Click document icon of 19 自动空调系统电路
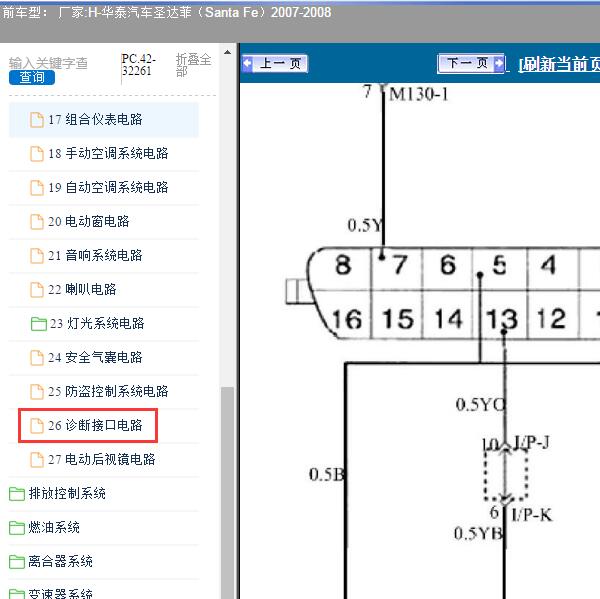The height and width of the screenshot is (599, 600). tap(37, 188)
